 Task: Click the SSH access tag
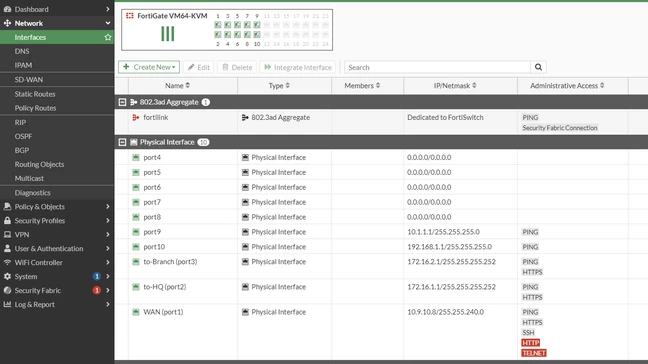point(528,333)
